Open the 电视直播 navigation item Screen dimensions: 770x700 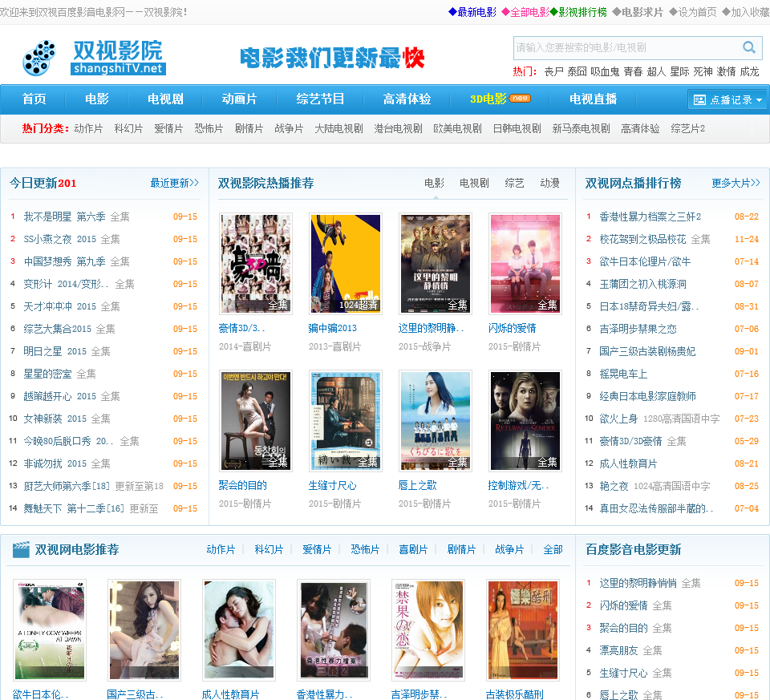(x=593, y=99)
